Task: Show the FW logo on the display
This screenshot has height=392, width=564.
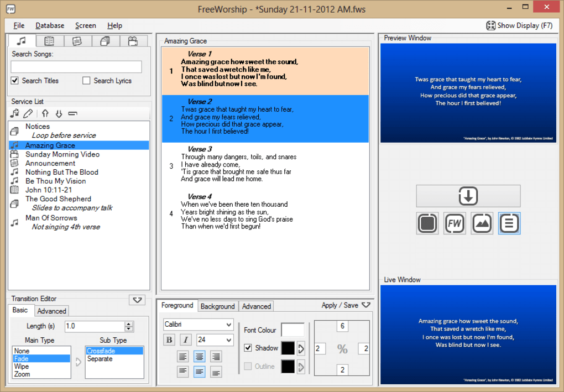Action: click(x=454, y=223)
